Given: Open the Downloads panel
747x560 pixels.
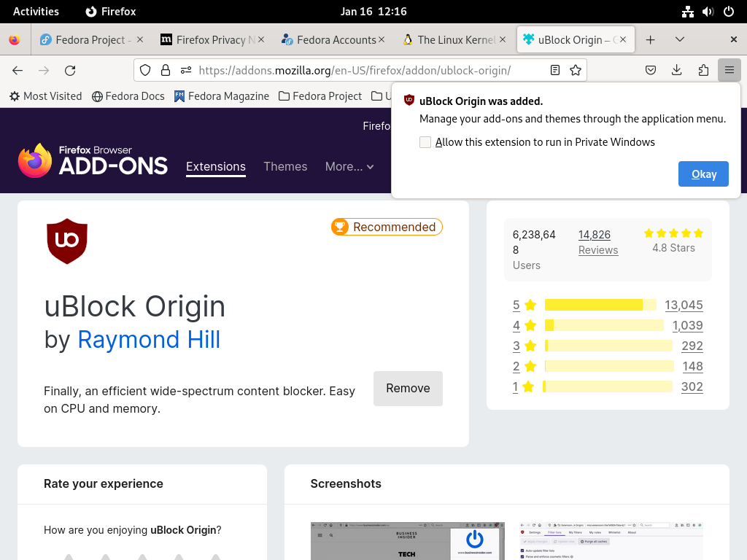Looking at the screenshot, I should 676,71.
